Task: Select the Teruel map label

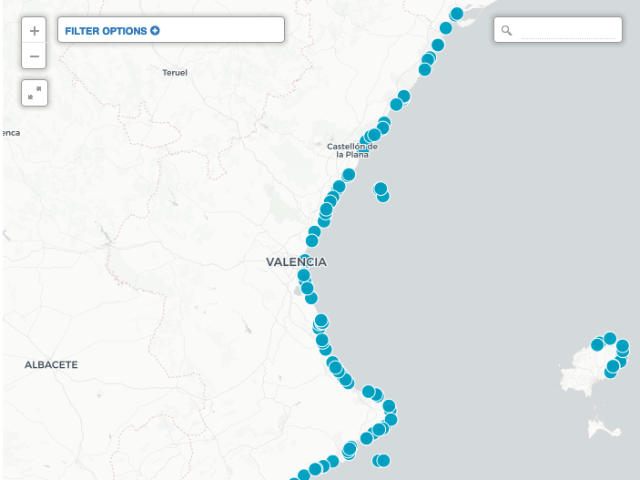Action: (175, 73)
